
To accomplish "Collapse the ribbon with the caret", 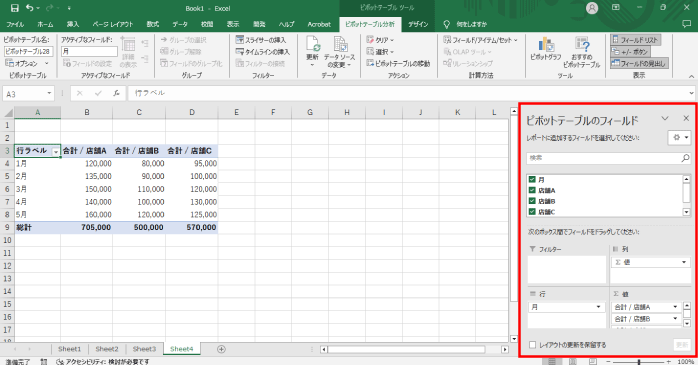I will 691,77.
